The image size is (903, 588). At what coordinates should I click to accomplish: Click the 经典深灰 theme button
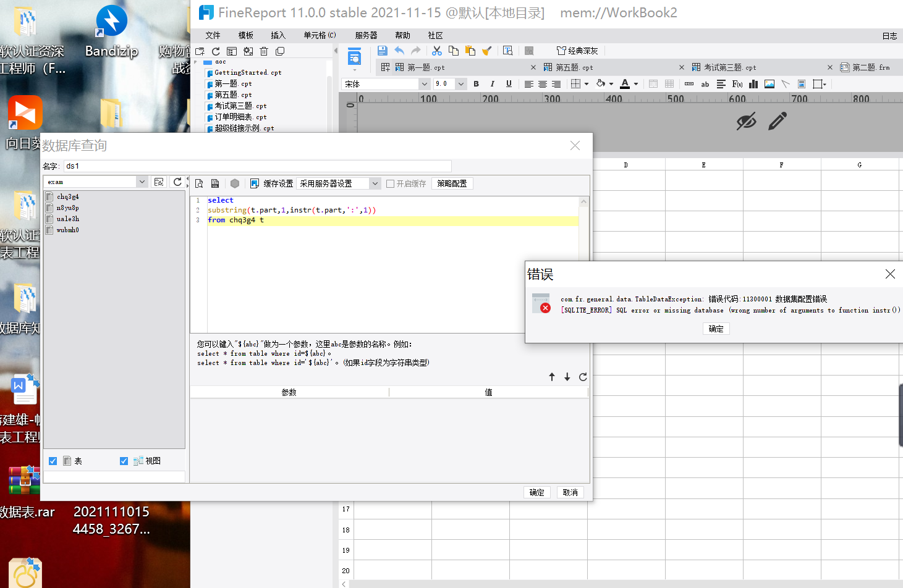(x=577, y=51)
